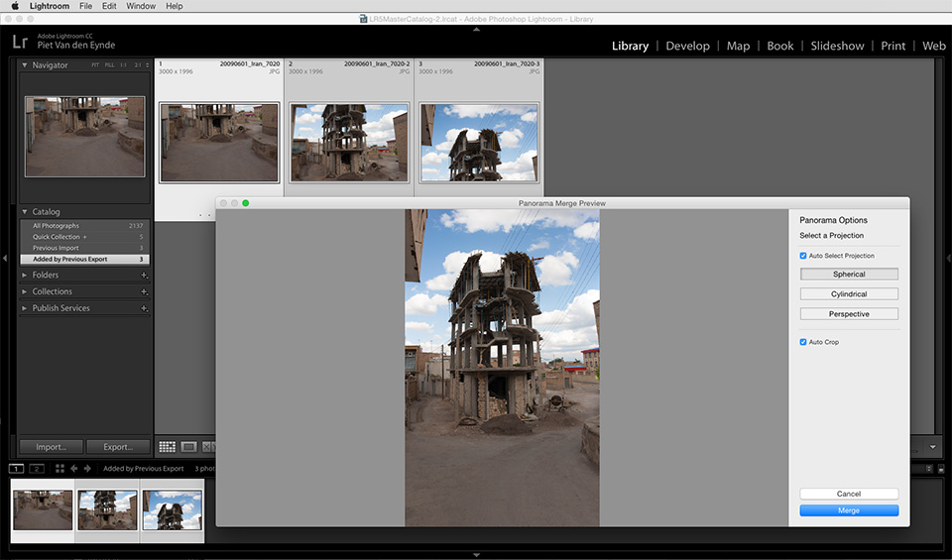The image size is (952, 560).
Task: Click the Lr logo identity plate
Action: click(x=20, y=42)
